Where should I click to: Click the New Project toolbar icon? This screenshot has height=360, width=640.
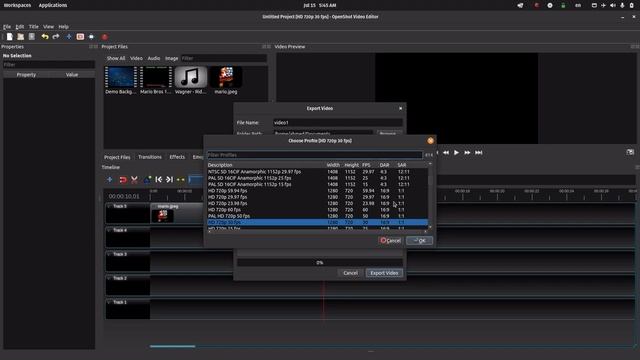coord(9,37)
